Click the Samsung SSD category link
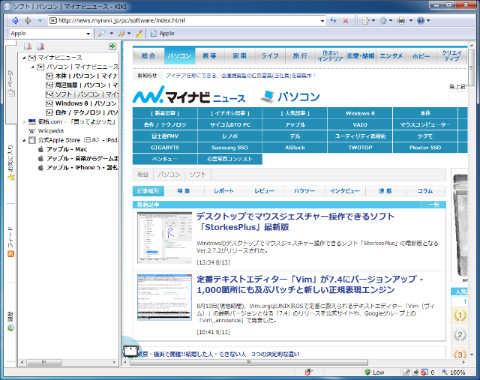480x380 pixels. [230, 147]
